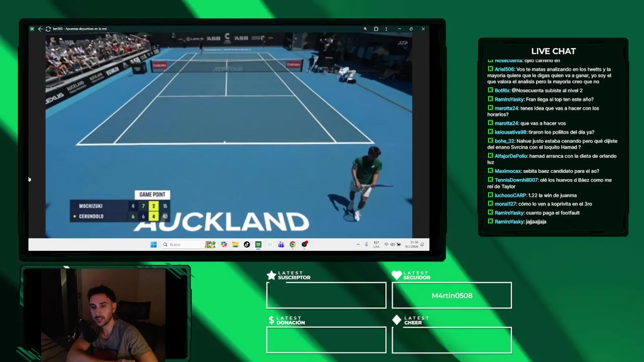Click Kick badge beside Maximocax

491,171
